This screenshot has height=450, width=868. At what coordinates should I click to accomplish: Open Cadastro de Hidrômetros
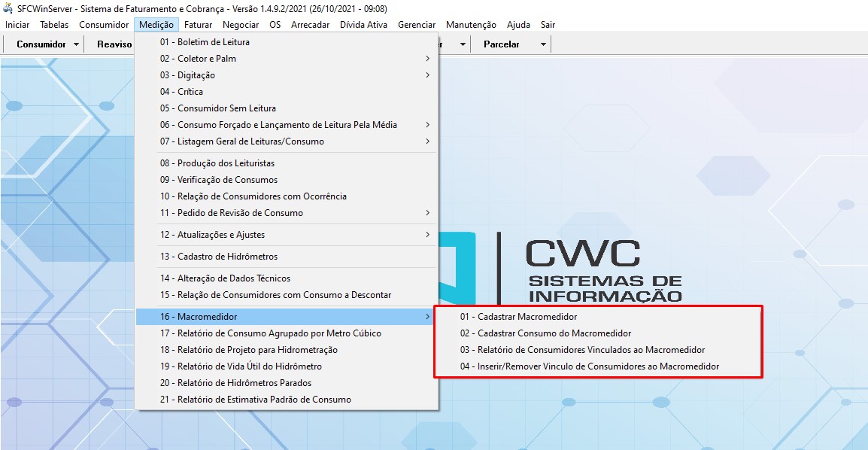click(x=218, y=257)
